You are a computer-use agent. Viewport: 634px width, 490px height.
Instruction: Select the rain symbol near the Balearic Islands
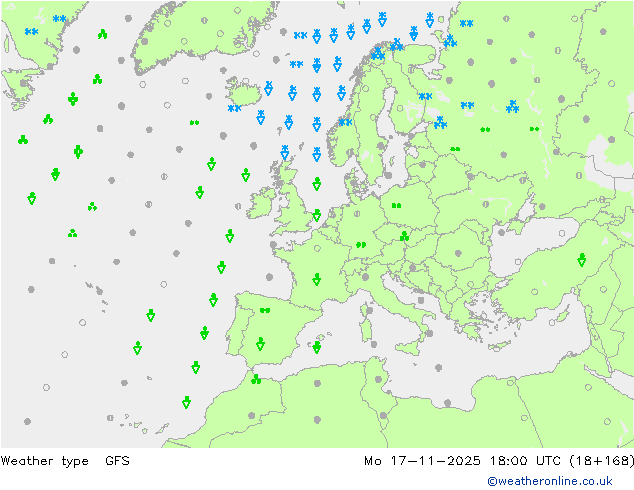pyautogui.click(x=317, y=347)
